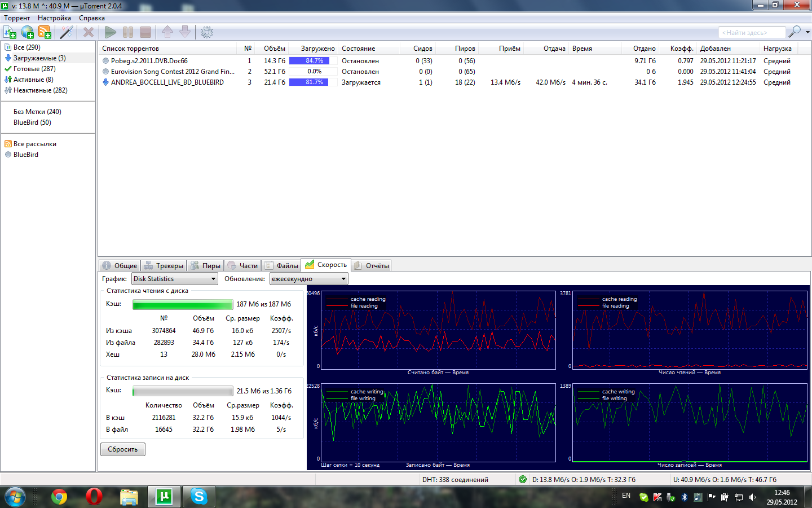Click the Сбросить button

pos(123,449)
